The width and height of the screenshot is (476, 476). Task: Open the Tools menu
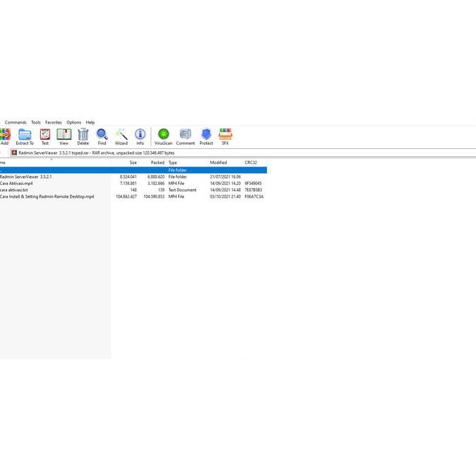click(x=36, y=122)
